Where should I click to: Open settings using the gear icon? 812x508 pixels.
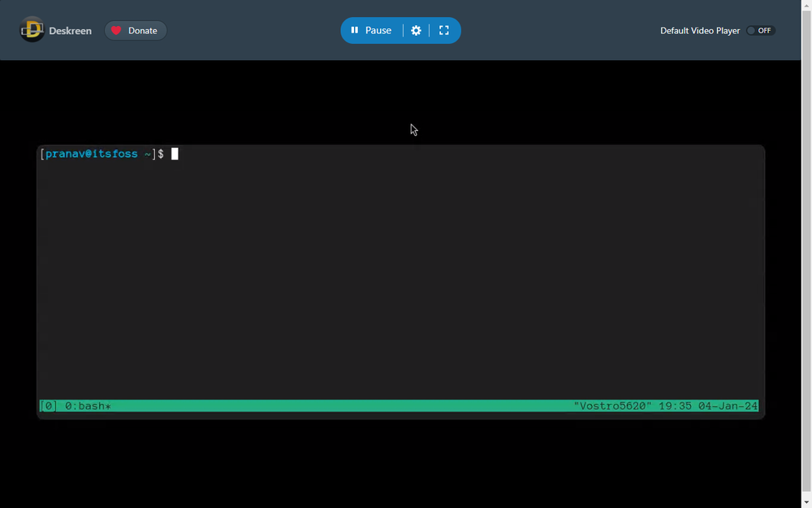[416, 30]
